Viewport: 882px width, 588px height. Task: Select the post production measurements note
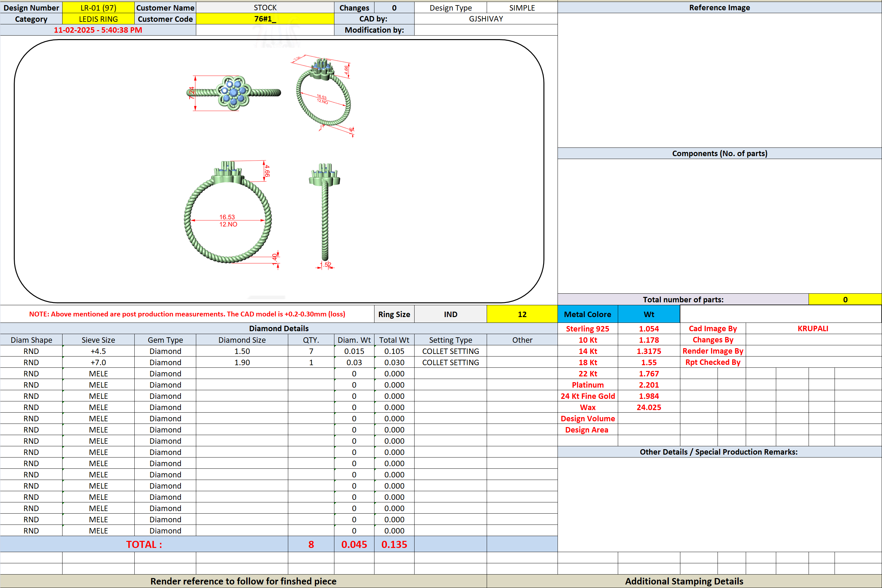(x=187, y=314)
